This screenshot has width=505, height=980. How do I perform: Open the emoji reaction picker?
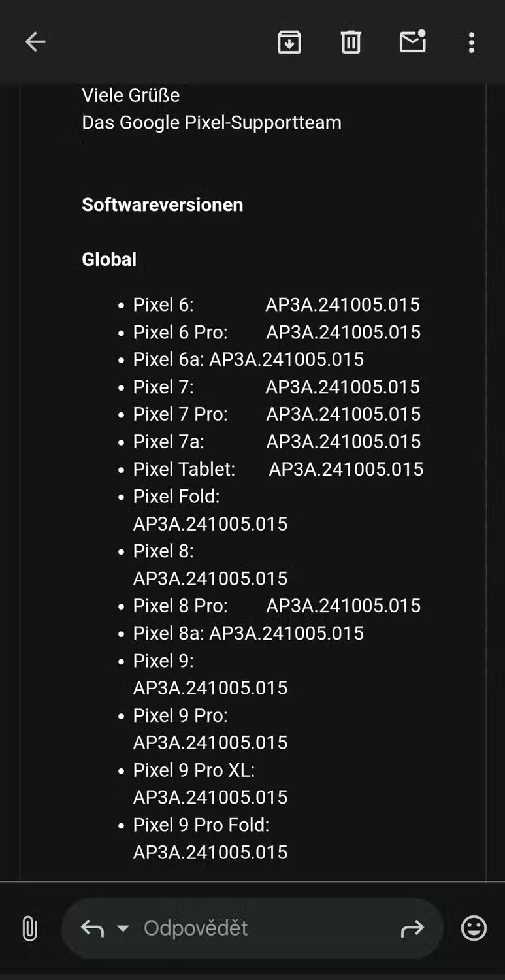pos(474,928)
